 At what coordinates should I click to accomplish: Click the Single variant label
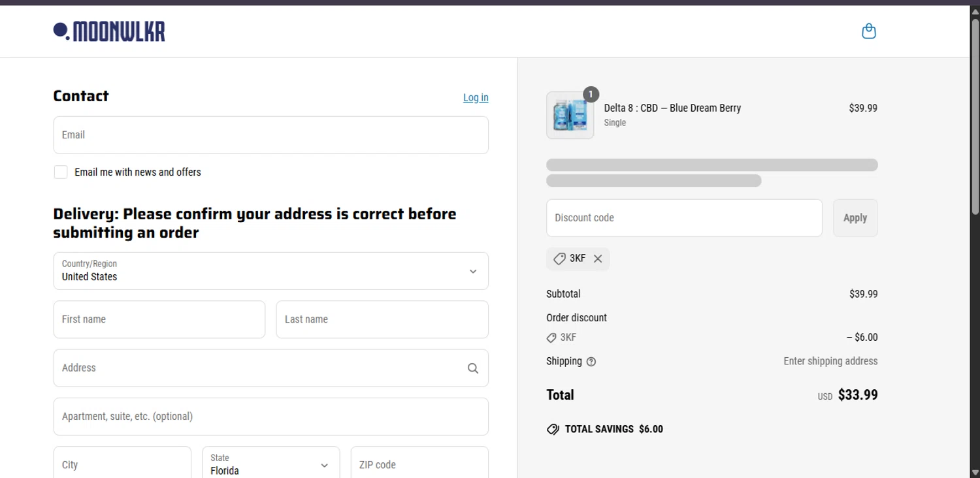click(615, 123)
